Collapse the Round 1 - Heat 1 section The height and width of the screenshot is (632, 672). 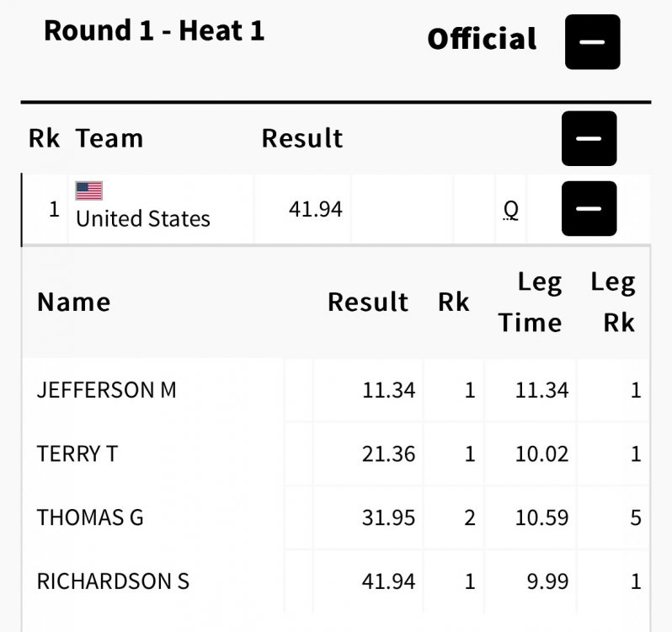point(592,42)
